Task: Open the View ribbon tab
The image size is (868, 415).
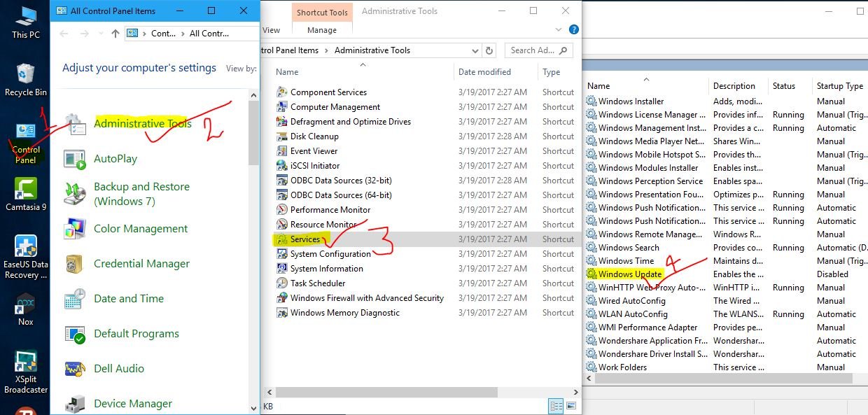Action: (271, 30)
